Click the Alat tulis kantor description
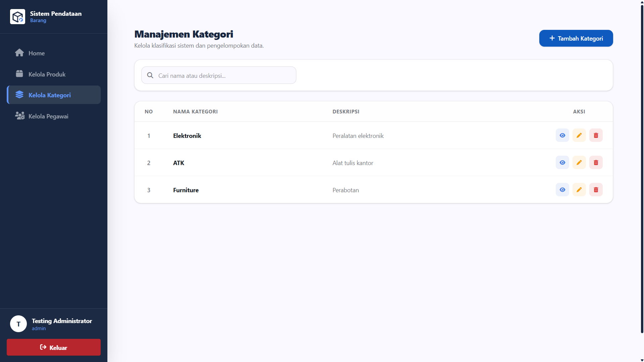The width and height of the screenshot is (644, 362). (353, 163)
